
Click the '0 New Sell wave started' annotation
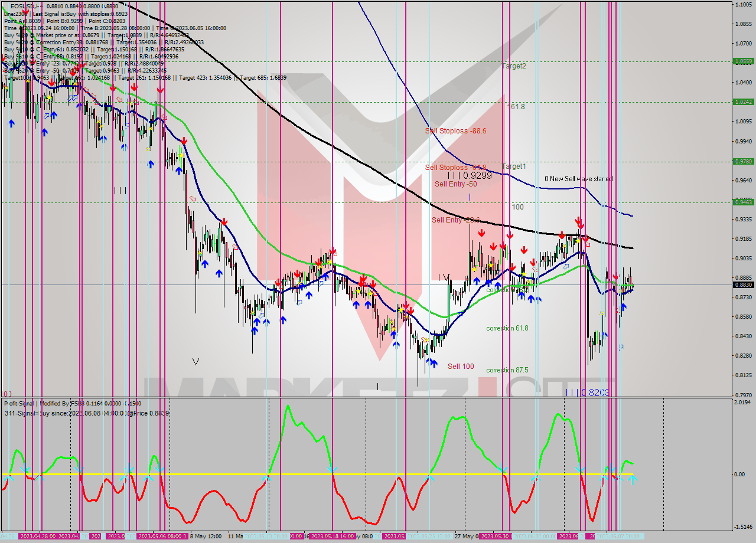(578, 179)
